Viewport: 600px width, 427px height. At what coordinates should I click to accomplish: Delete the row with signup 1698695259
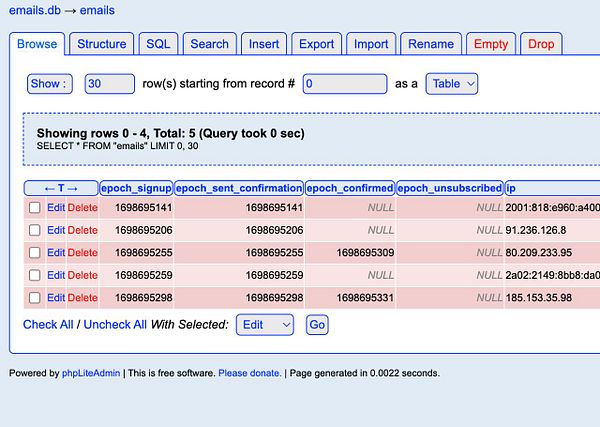pos(83,275)
